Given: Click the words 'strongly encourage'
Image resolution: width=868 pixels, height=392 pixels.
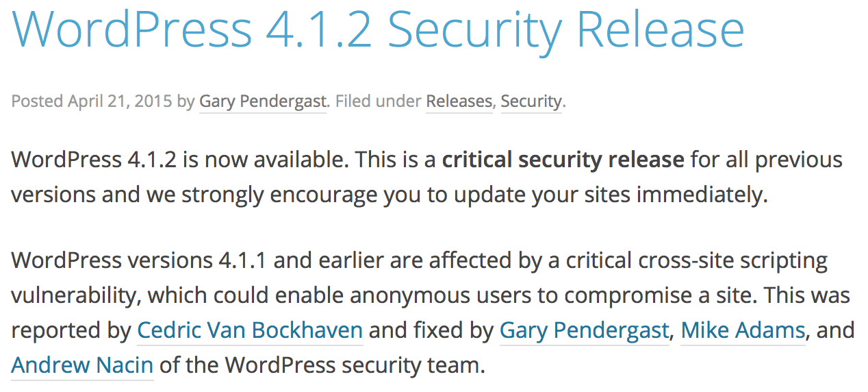Looking at the screenshot, I should [270, 195].
